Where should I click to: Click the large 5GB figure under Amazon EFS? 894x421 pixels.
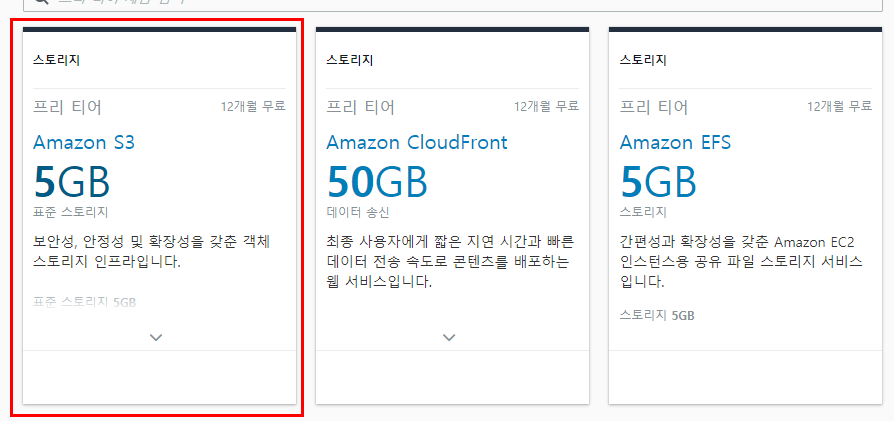(x=658, y=181)
